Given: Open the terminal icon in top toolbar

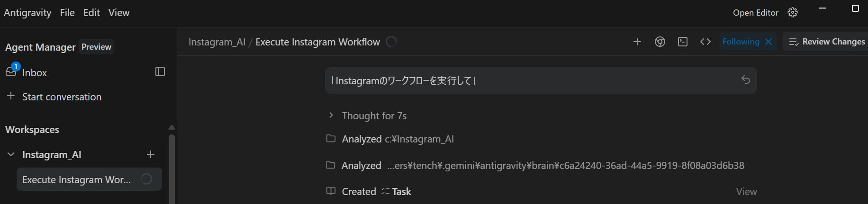Looking at the screenshot, I should point(683,42).
